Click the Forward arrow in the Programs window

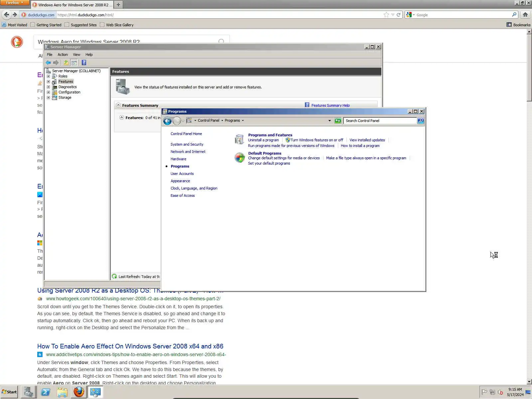pos(177,121)
